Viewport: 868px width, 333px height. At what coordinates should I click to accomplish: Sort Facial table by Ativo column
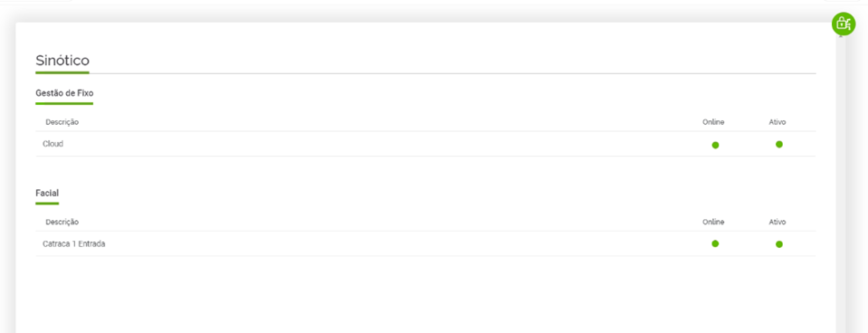click(777, 222)
